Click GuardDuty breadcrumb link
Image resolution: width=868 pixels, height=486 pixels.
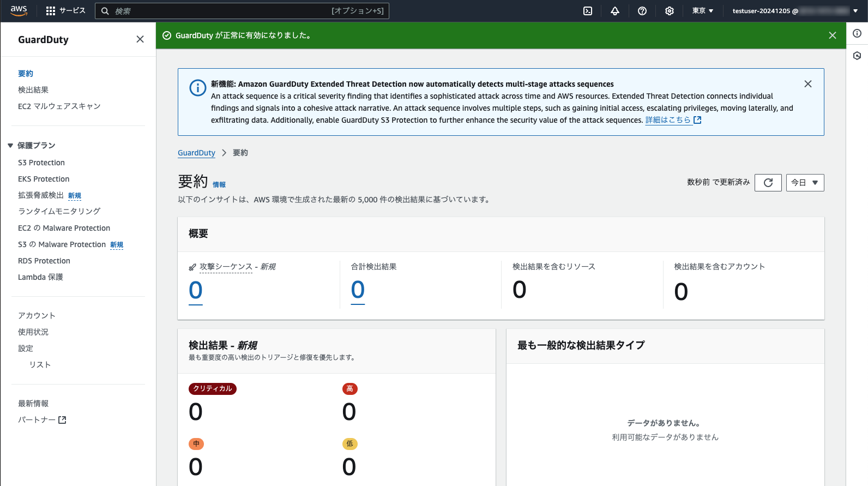(x=196, y=153)
